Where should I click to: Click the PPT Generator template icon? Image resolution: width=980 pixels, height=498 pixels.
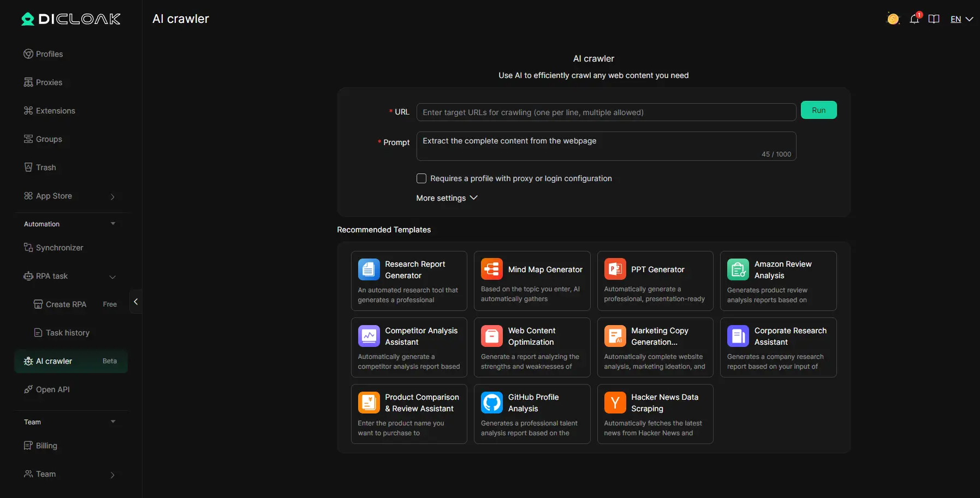[615, 269]
